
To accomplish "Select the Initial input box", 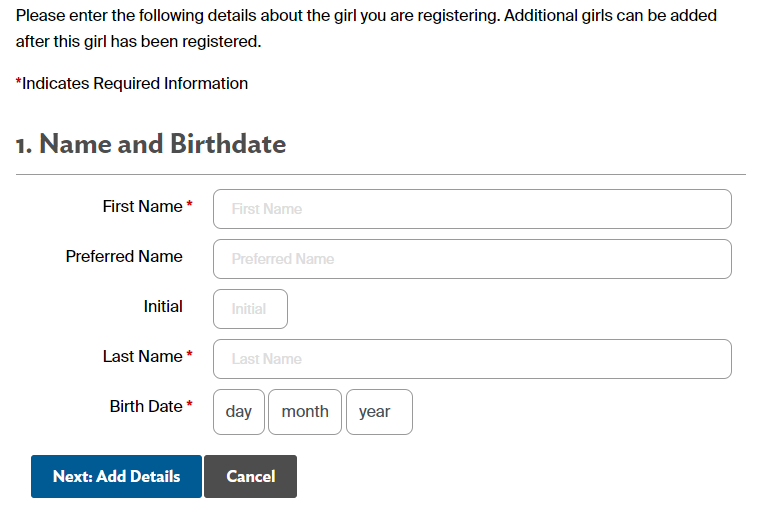I will [x=250, y=309].
